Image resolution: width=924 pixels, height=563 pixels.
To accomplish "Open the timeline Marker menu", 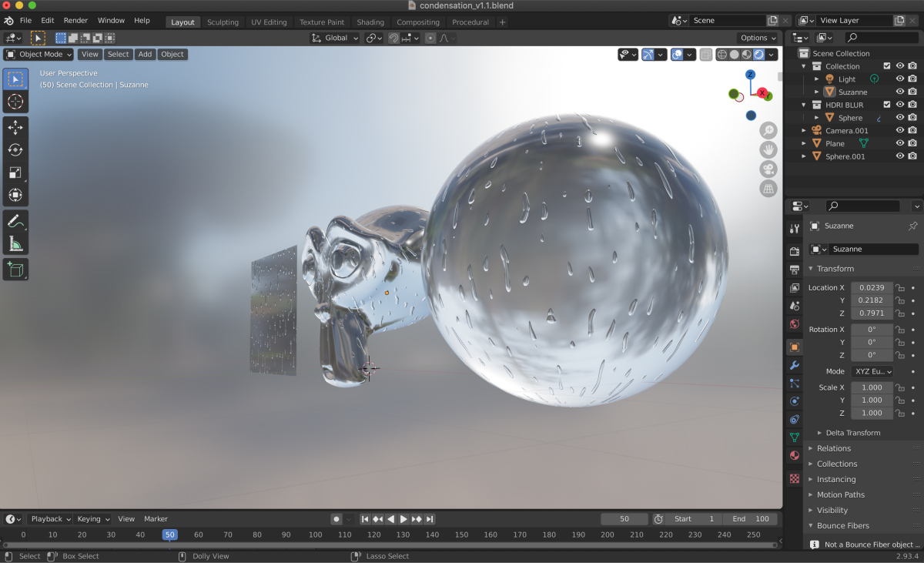I will pos(156,519).
